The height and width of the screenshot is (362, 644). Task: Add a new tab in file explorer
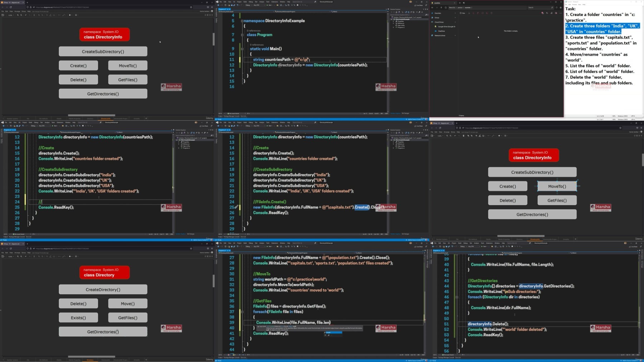tap(460, 3)
